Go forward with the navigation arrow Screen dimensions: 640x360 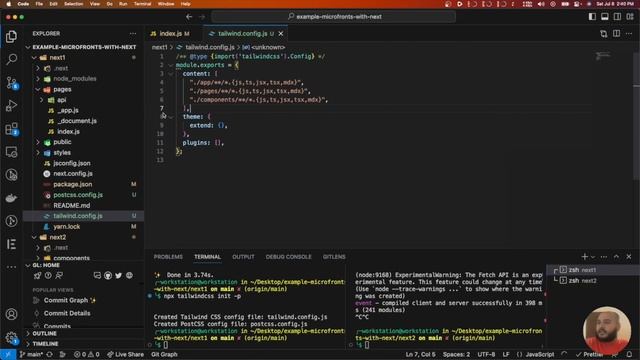point(202,17)
